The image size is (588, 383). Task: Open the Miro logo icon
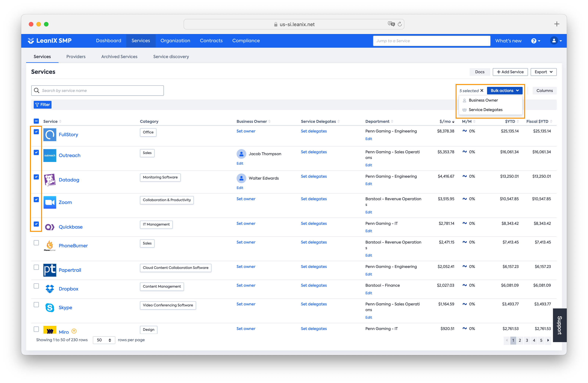[50, 330]
